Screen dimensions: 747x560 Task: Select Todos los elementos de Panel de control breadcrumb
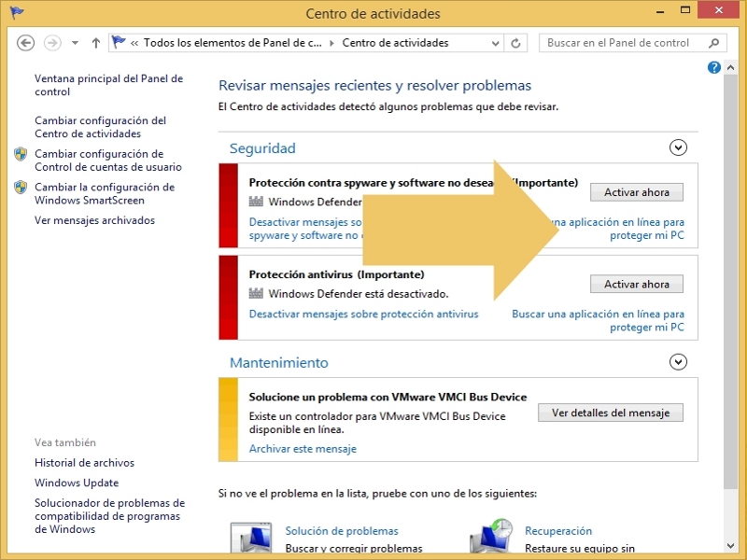tap(233, 43)
